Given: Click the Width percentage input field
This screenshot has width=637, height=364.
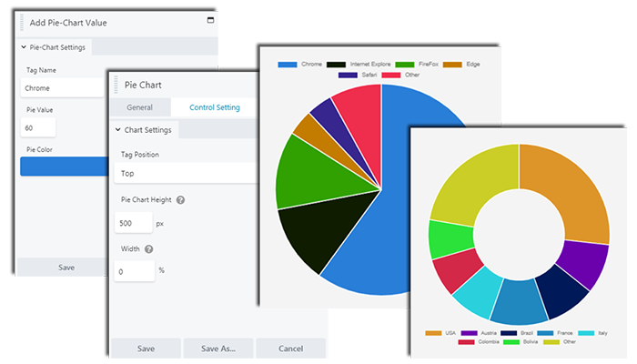Looking at the screenshot, I should tap(133, 271).
